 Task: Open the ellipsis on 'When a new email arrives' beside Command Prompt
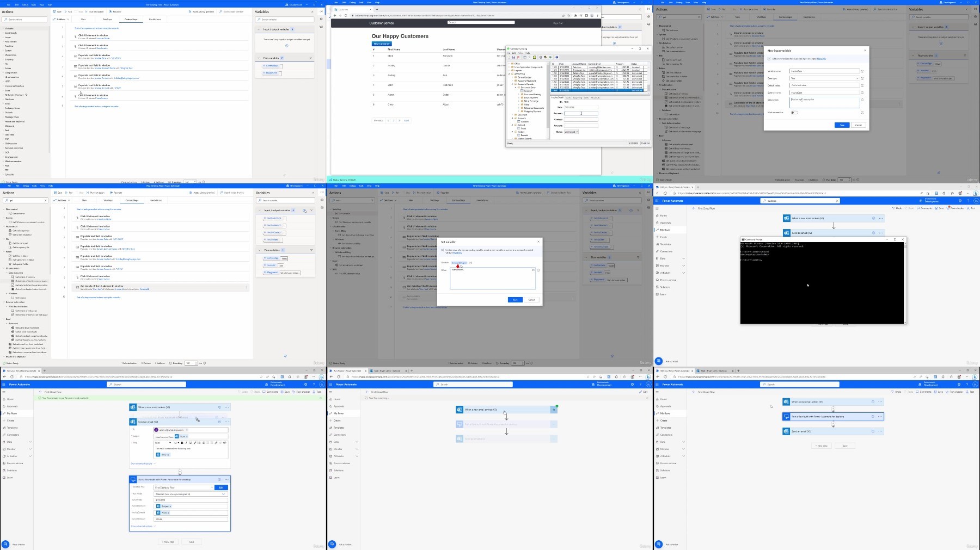click(x=881, y=218)
